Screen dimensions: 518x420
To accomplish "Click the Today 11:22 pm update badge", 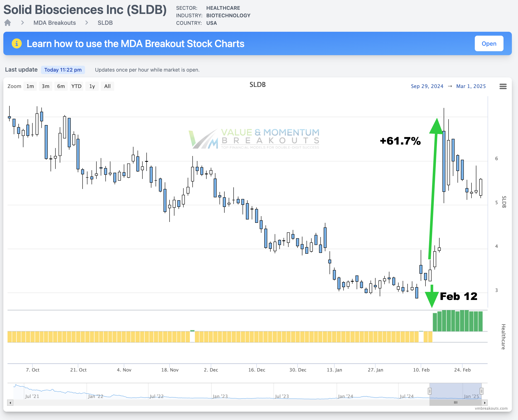I will [x=63, y=70].
